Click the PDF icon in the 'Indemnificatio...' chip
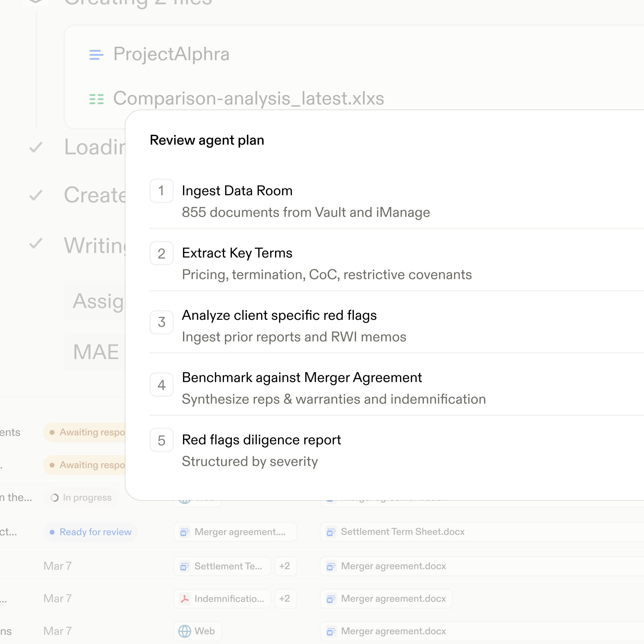This screenshot has height=644, width=644. (x=185, y=599)
